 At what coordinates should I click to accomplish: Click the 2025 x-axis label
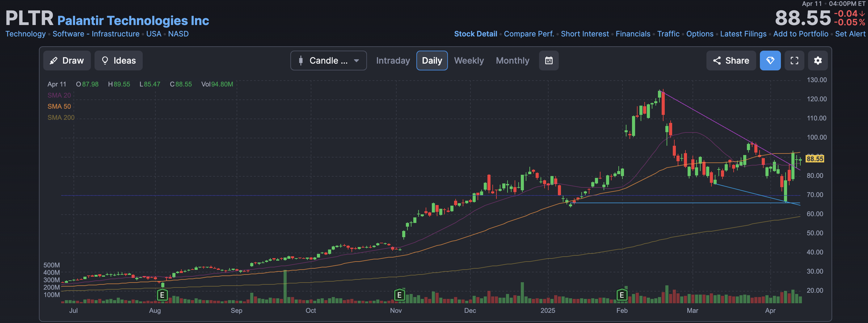[x=548, y=311]
